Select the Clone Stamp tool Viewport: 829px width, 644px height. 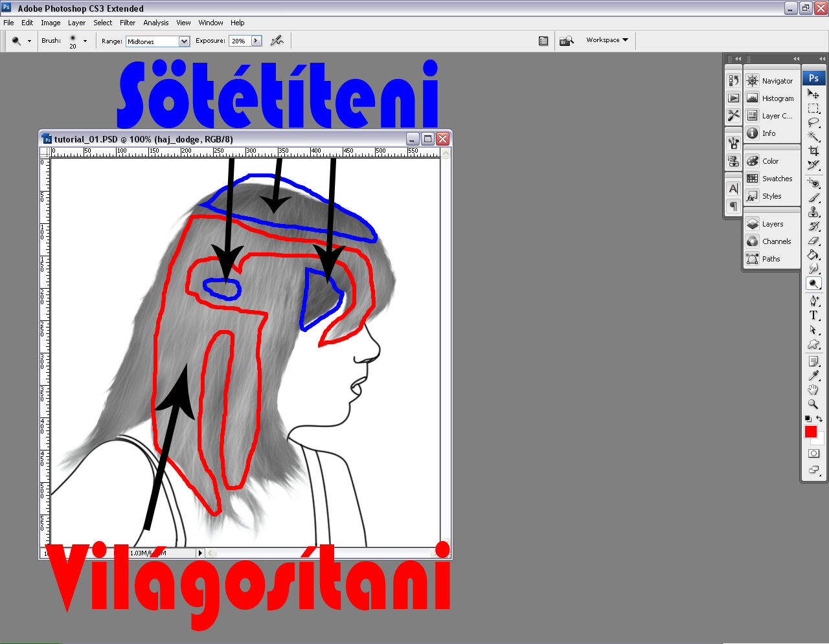(813, 212)
